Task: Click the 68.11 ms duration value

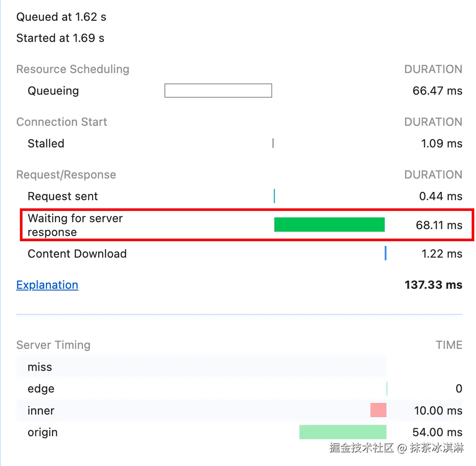Action: tap(439, 225)
